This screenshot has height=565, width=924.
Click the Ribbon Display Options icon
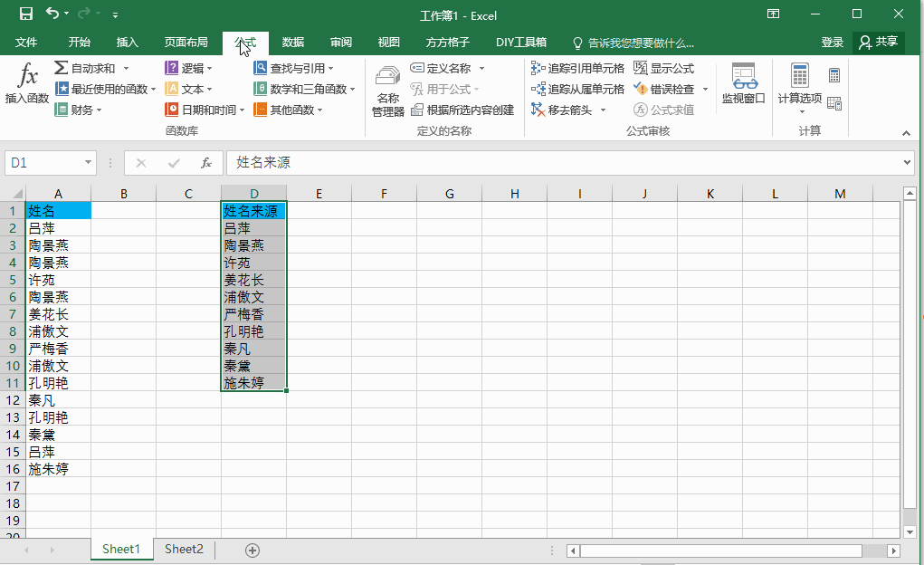coord(774,14)
